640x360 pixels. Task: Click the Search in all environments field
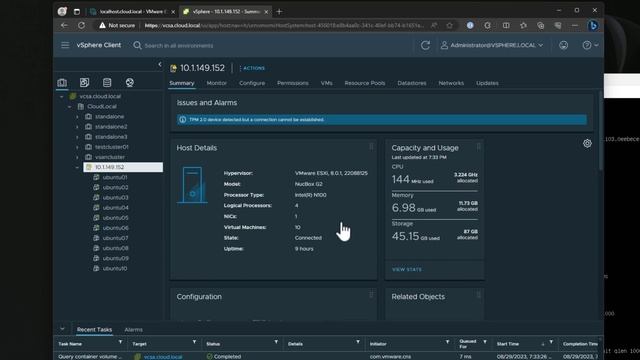179,45
